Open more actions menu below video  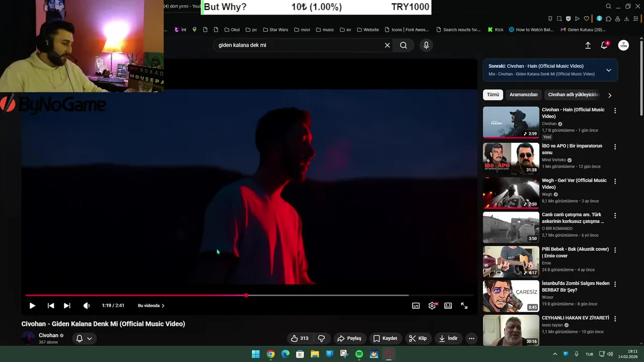click(x=471, y=338)
